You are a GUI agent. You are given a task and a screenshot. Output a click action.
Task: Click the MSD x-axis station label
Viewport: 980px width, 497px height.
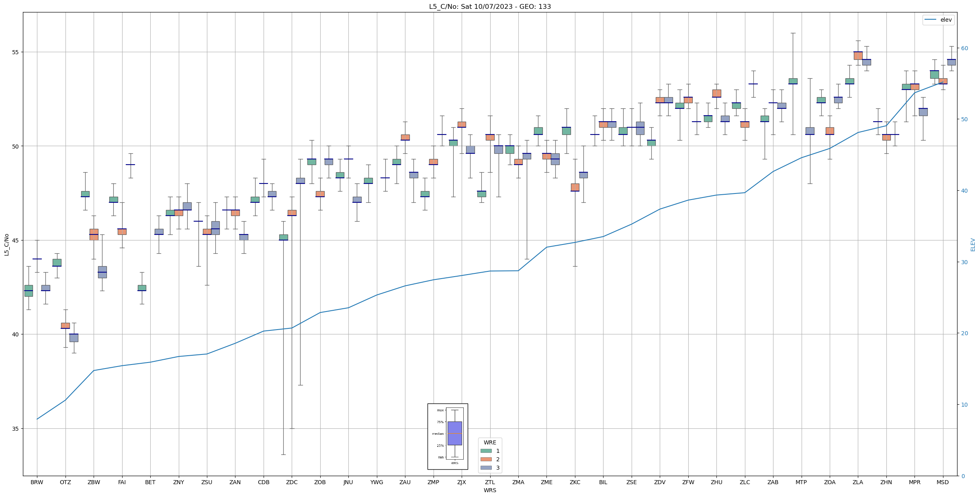pos(943,482)
